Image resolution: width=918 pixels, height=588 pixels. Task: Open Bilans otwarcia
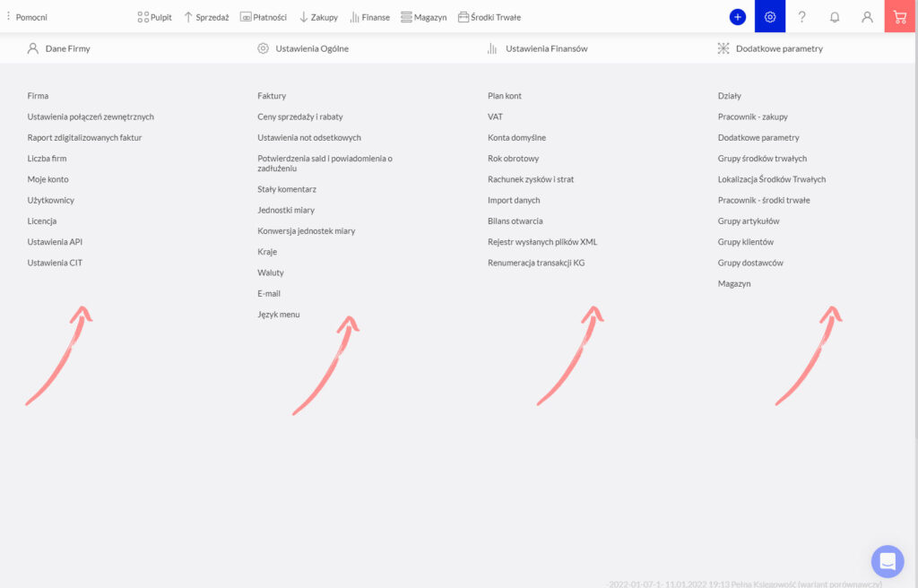click(x=515, y=220)
